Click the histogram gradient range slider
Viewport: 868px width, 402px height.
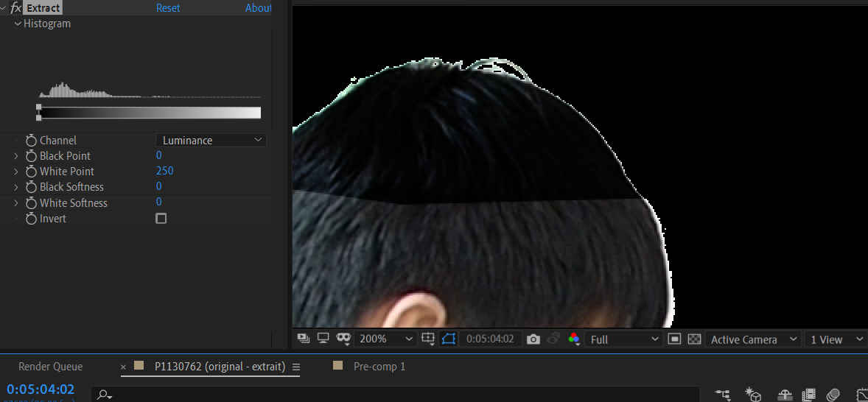tap(150, 113)
